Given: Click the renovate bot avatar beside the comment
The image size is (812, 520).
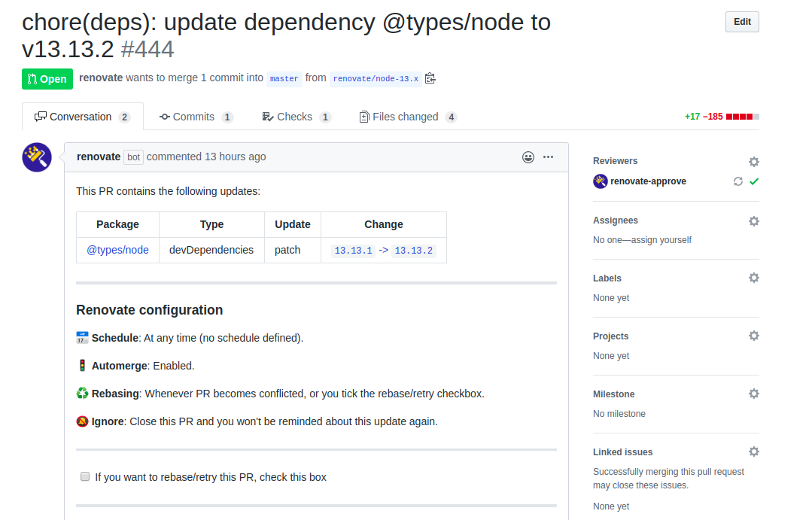Looking at the screenshot, I should pos(37,157).
